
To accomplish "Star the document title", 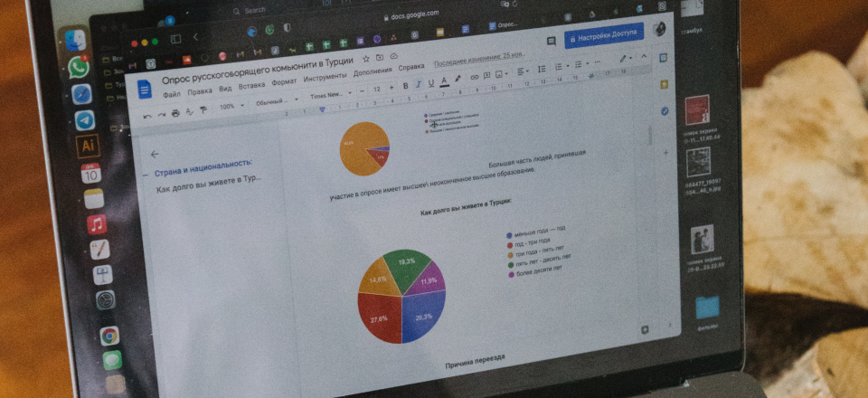I will (365, 59).
